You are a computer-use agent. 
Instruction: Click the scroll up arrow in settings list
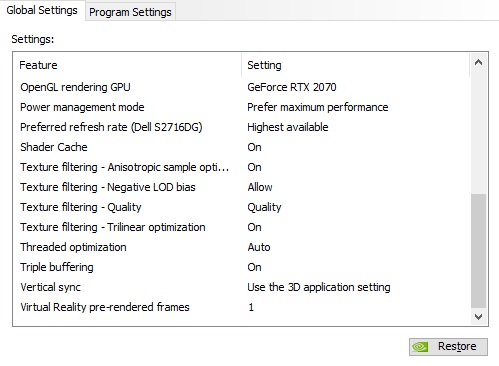[478, 63]
